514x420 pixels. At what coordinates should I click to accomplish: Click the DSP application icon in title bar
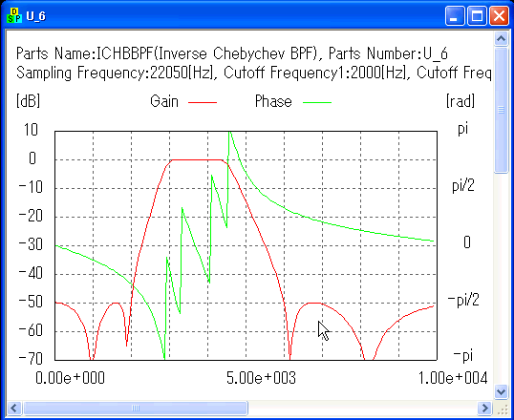tap(14, 15)
